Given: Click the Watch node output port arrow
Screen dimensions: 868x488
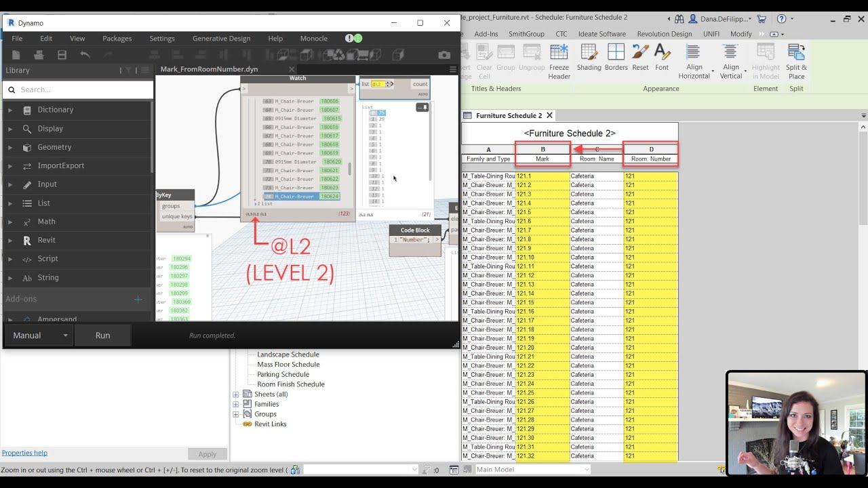Looking at the screenshot, I should point(351,89).
